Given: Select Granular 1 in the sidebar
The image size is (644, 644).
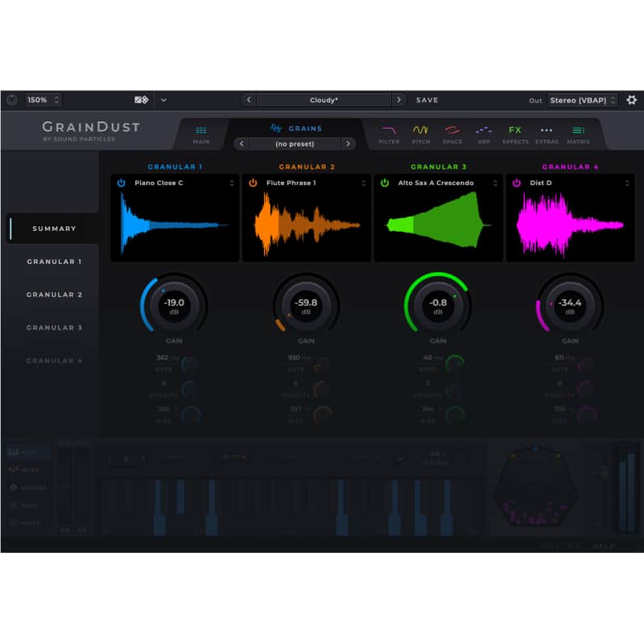Looking at the screenshot, I should [54, 262].
